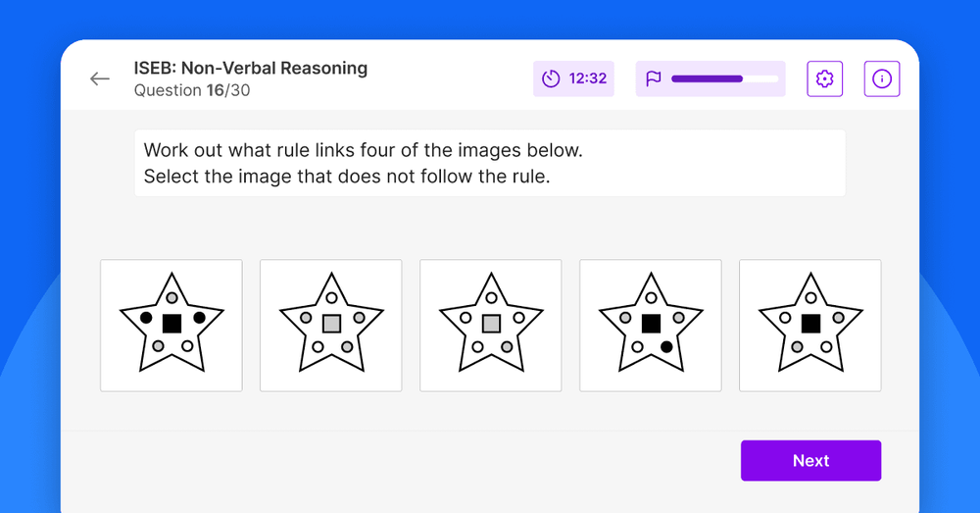Open settings via the gear icon

[x=824, y=79]
